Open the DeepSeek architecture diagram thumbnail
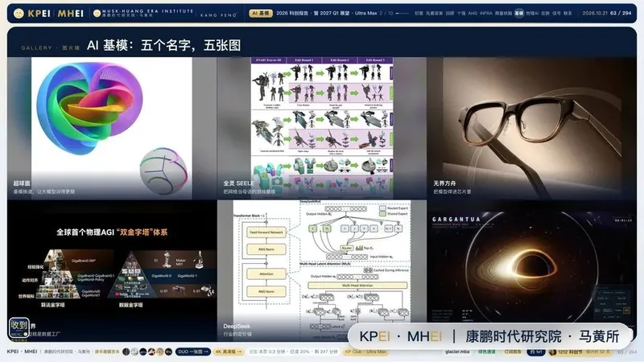The width and height of the screenshot is (644, 362). pos(321,270)
